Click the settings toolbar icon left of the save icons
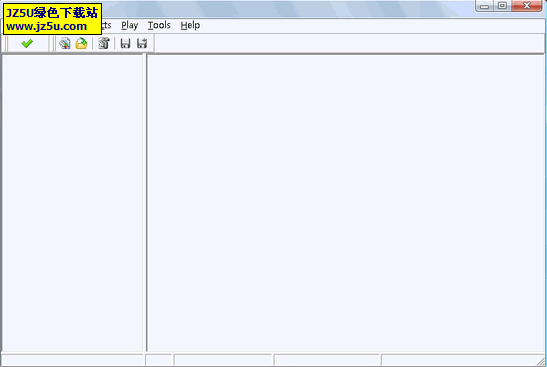This screenshot has height=367, width=547. point(104,43)
